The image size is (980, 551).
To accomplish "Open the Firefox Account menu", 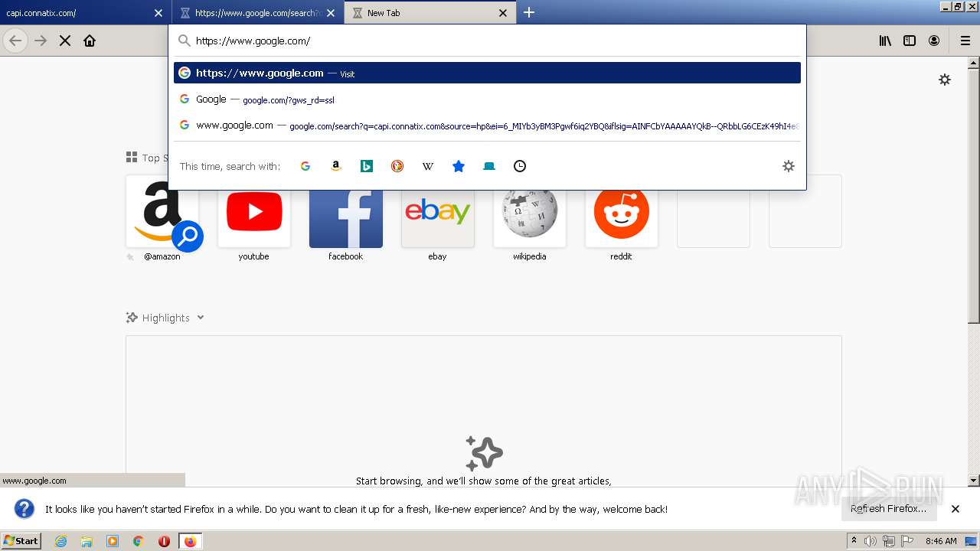I will 934,41.
